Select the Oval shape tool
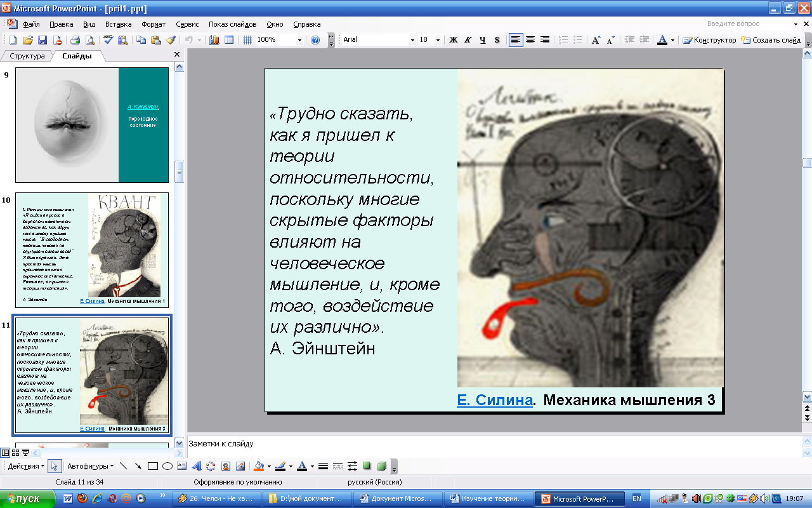 167,466
